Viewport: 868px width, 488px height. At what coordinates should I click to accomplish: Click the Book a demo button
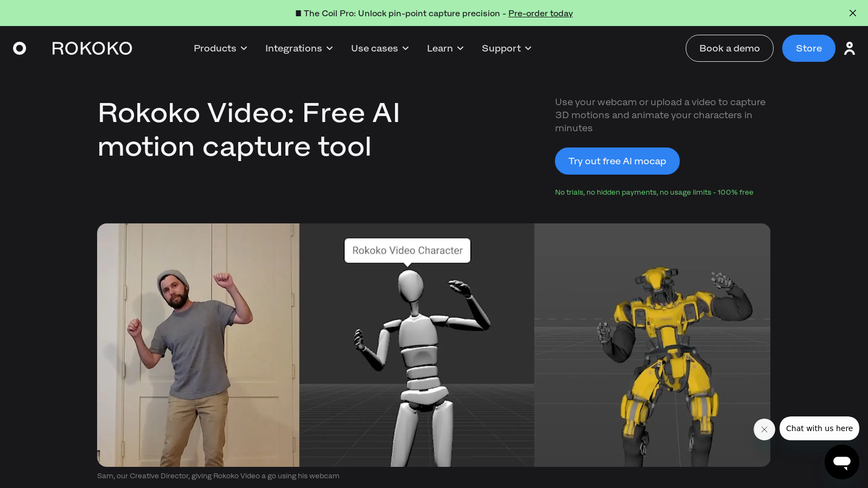pos(729,48)
